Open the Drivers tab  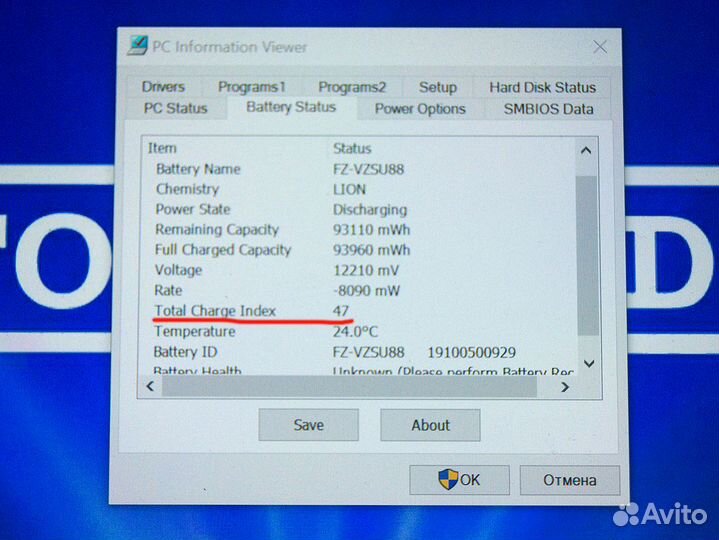pyautogui.click(x=164, y=87)
